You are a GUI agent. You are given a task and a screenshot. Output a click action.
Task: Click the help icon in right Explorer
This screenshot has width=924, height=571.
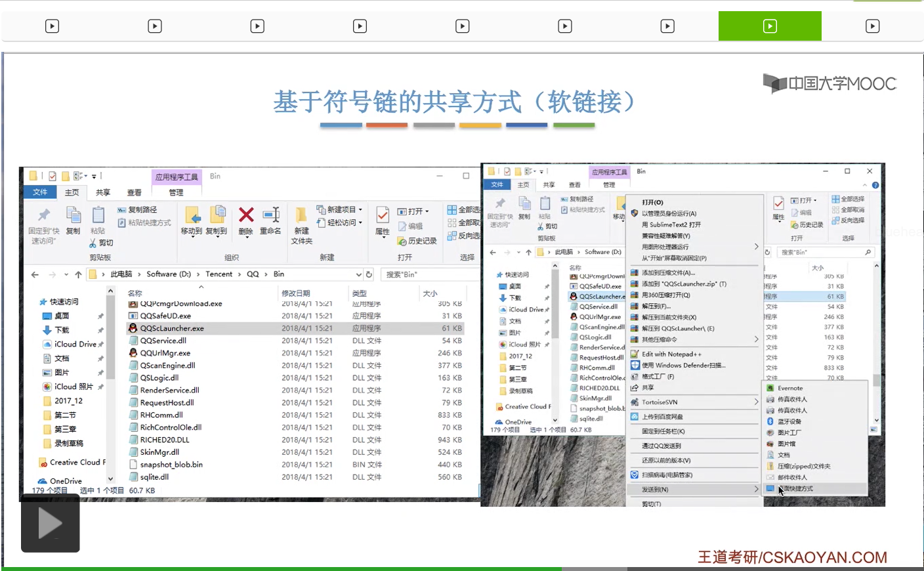pos(875,185)
